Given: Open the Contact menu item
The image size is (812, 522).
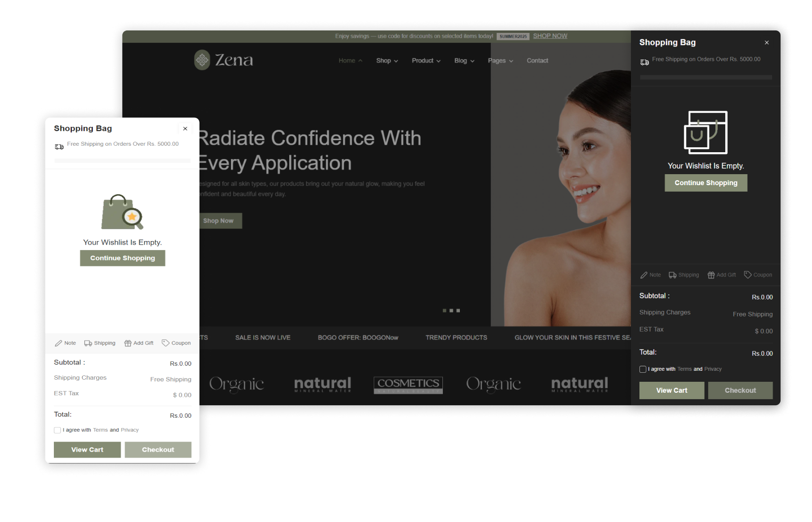Looking at the screenshot, I should (537, 61).
